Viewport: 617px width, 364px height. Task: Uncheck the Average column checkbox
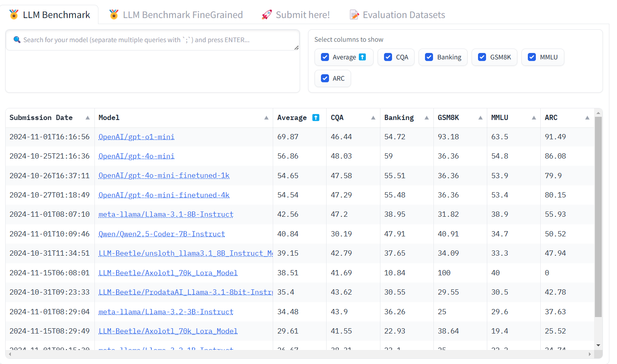(325, 57)
